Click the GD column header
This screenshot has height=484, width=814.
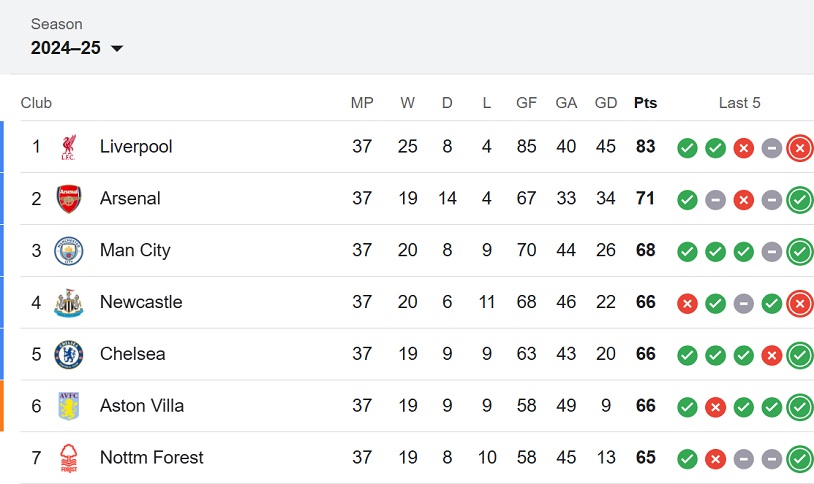pos(606,103)
